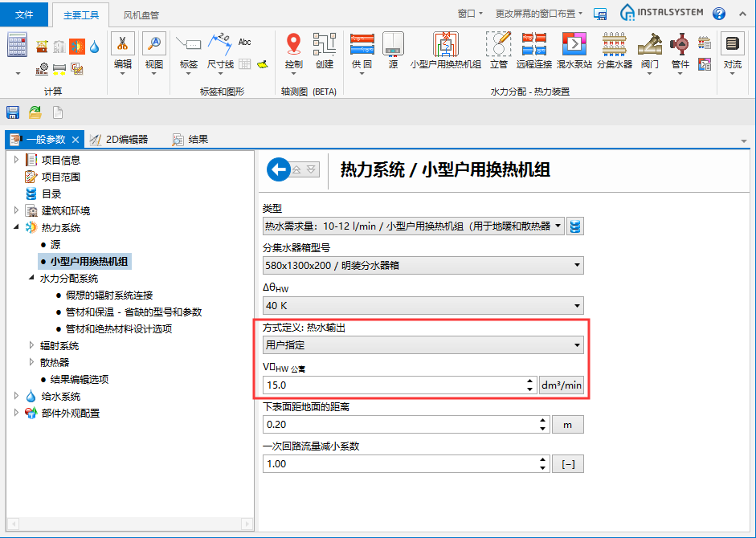Click the 文件 menu button
Screen dimensions: 756x538
point(24,14)
